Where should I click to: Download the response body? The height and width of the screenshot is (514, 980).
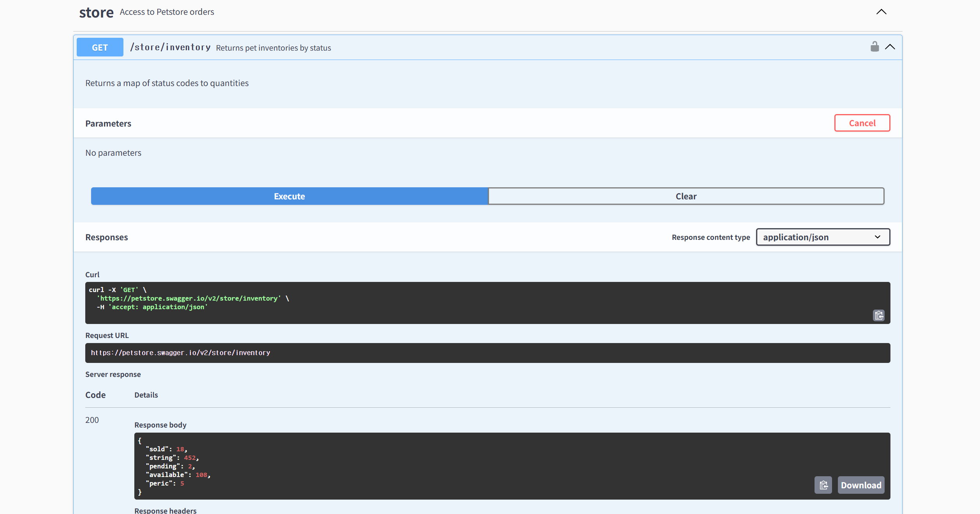coord(861,485)
